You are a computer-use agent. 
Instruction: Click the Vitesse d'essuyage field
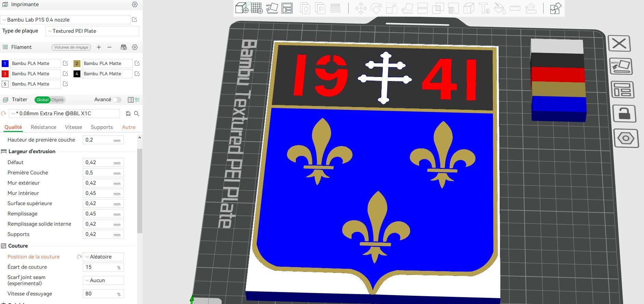[x=103, y=294]
